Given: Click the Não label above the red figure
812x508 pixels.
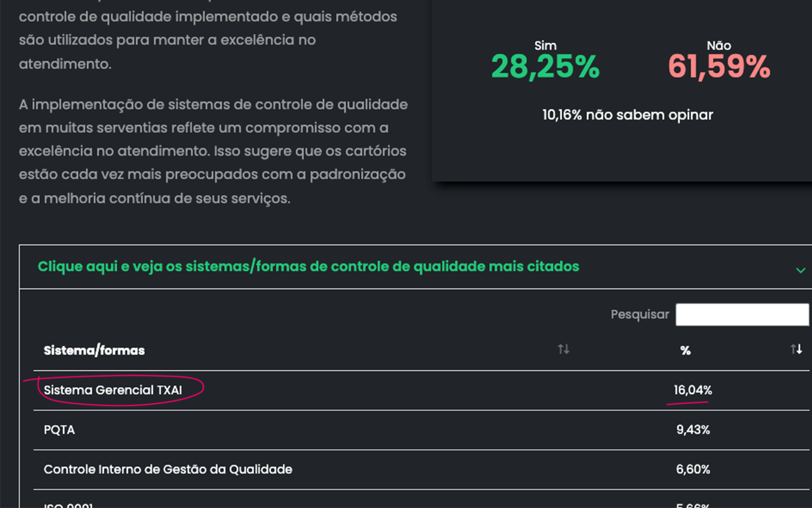Looking at the screenshot, I should pyautogui.click(x=719, y=45).
